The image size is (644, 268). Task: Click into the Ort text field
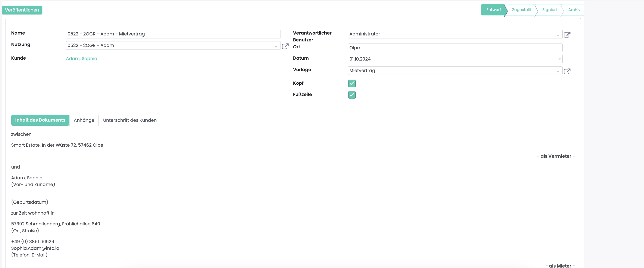tap(455, 48)
